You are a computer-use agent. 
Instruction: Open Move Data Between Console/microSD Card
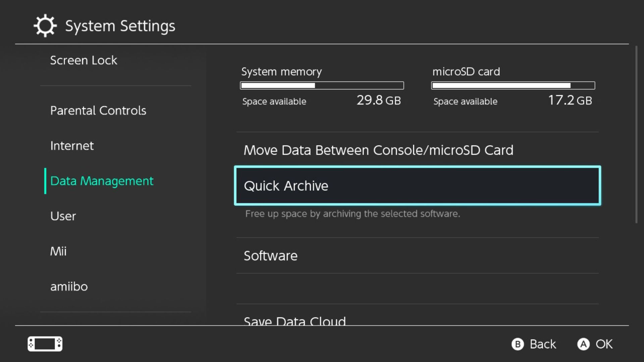tap(378, 150)
